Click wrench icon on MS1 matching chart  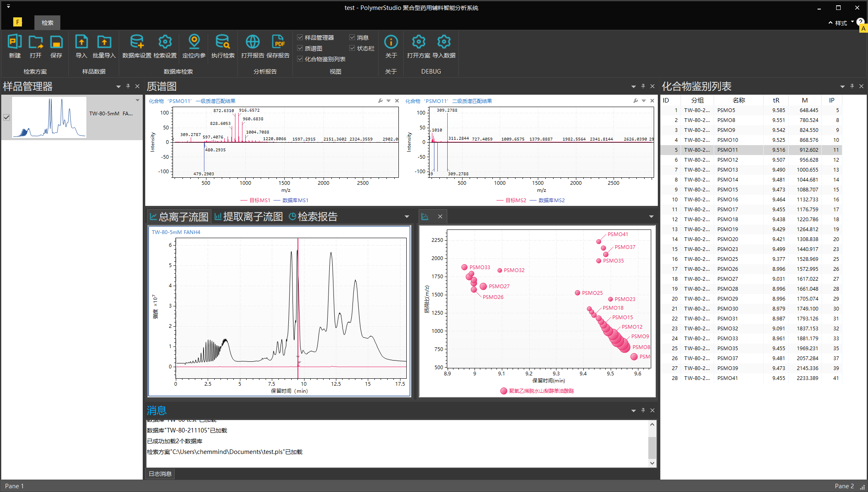(380, 101)
